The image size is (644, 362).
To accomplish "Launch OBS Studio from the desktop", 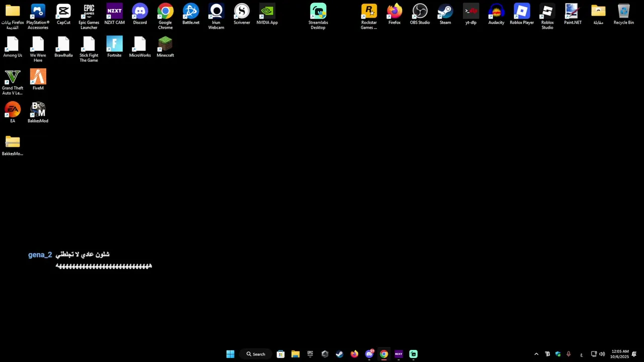I will point(420,14).
